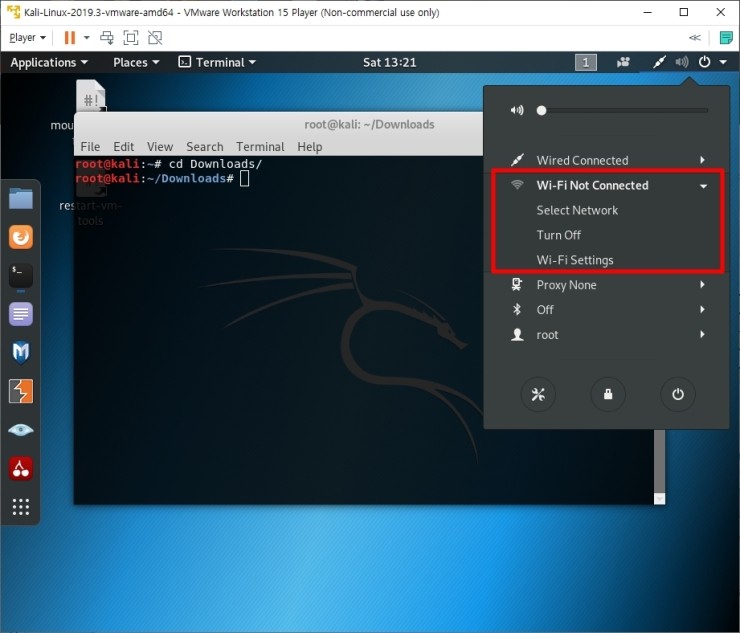
Task: Toggle VMware Unity mode icon
Action: pyautogui.click(x=155, y=37)
